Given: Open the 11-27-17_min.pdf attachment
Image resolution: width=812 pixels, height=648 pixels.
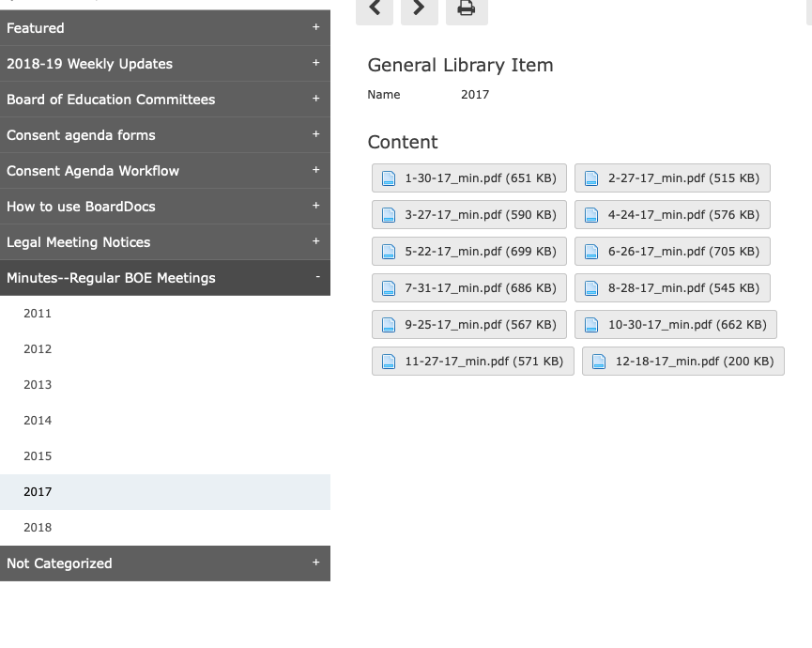Looking at the screenshot, I should click(x=473, y=362).
